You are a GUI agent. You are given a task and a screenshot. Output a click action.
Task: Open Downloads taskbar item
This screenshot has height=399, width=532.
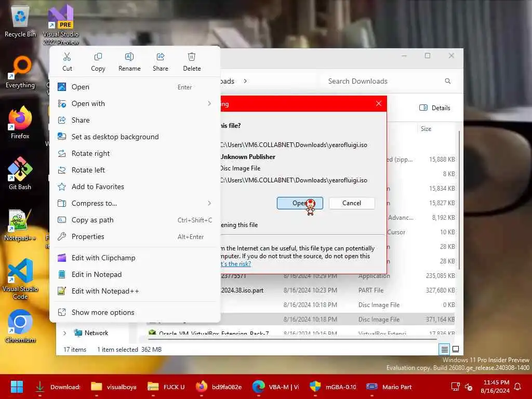[58, 387]
